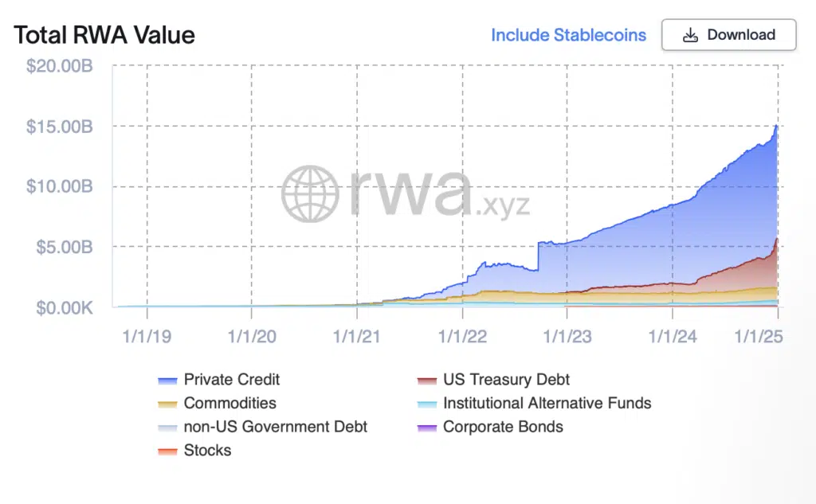Click the Commodities legend swatch
Screen dimensions: 816x504
[x=168, y=404]
